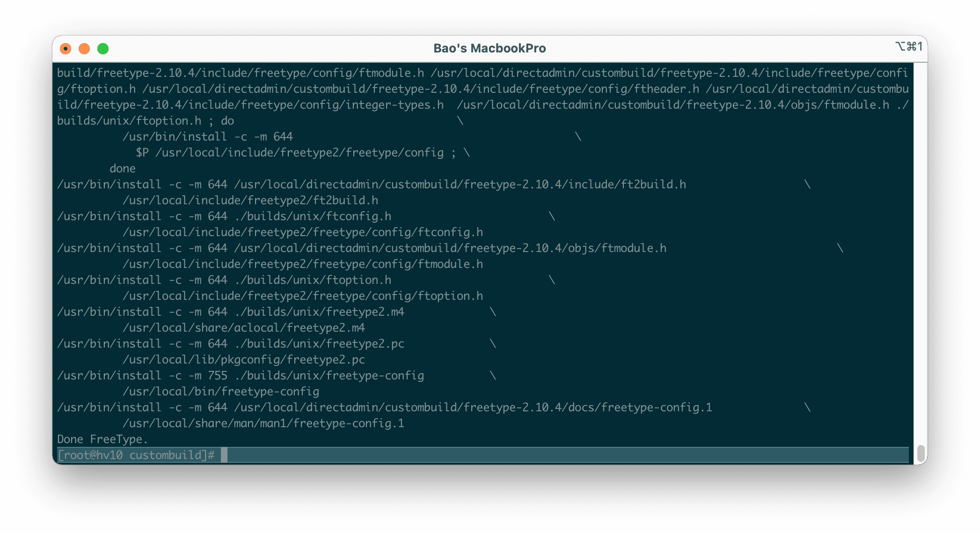Click the path /usr/local/bin/freetype-config
The width and height of the screenshot is (980, 534).
click(x=221, y=391)
